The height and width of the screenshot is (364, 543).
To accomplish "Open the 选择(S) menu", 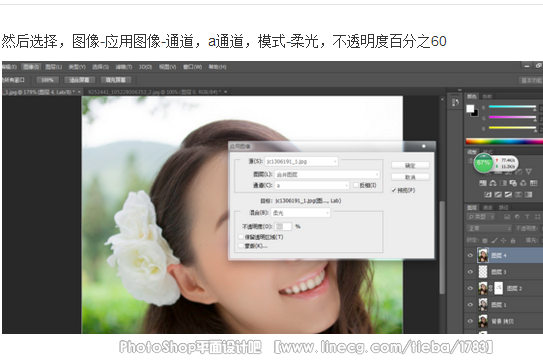I will 100,66.
